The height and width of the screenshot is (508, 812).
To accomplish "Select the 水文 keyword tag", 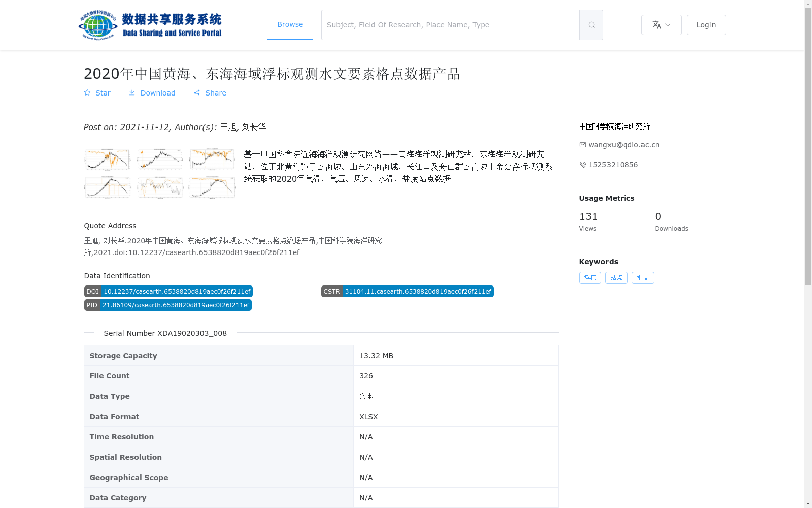I will 643,278.
